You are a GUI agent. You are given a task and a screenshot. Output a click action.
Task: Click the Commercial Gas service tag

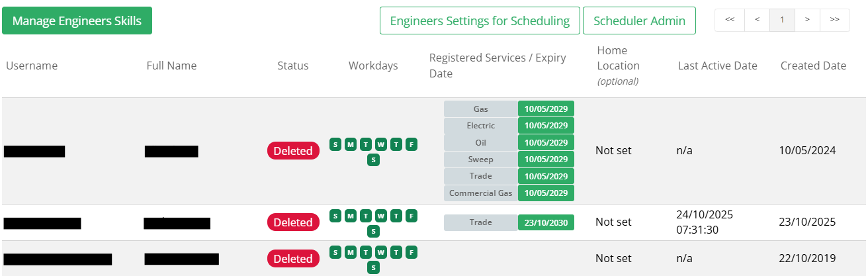tap(481, 193)
